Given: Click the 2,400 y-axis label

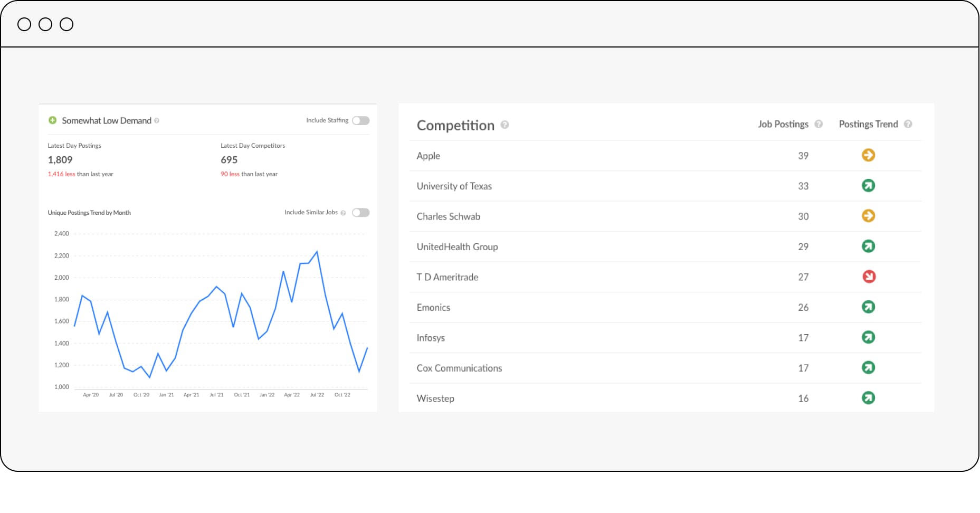Looking at the screenshot, I should coord(62,234).
